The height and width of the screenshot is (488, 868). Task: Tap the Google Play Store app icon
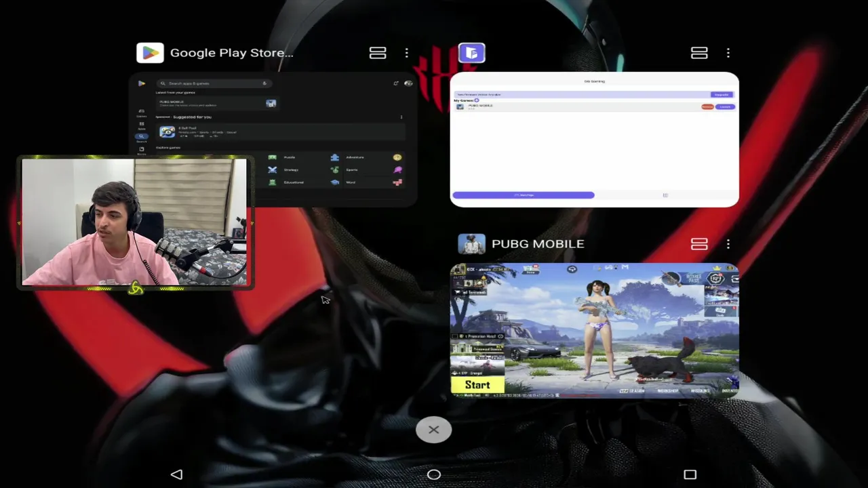point(150,53)
